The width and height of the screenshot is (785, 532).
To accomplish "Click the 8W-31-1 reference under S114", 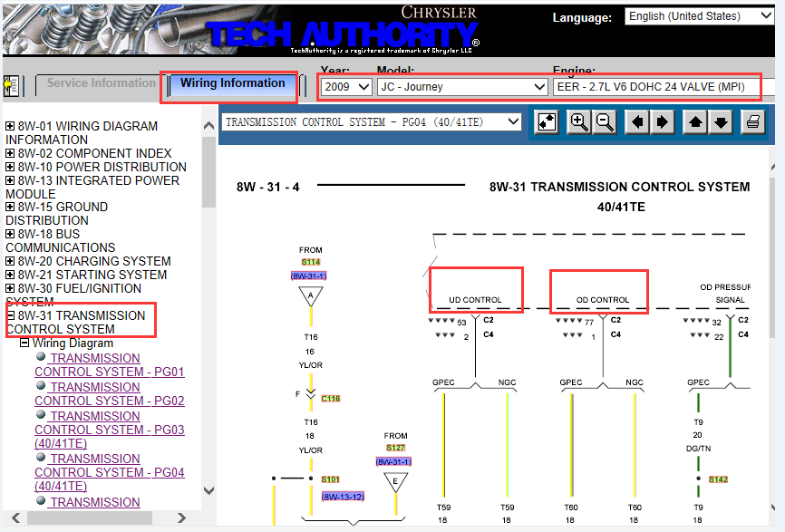I will (309, 276).
